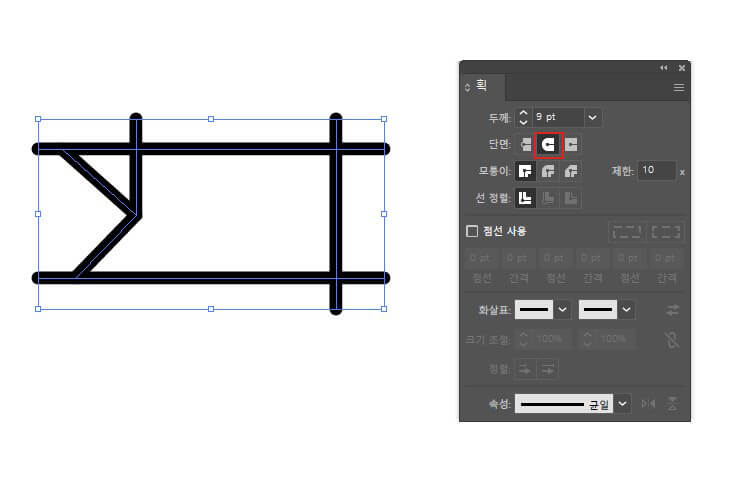Click align dashes to corners icon

666,232
